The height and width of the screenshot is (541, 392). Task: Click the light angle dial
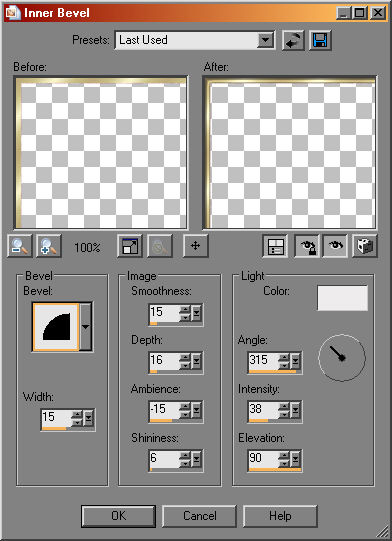click(x=342, y=358)
